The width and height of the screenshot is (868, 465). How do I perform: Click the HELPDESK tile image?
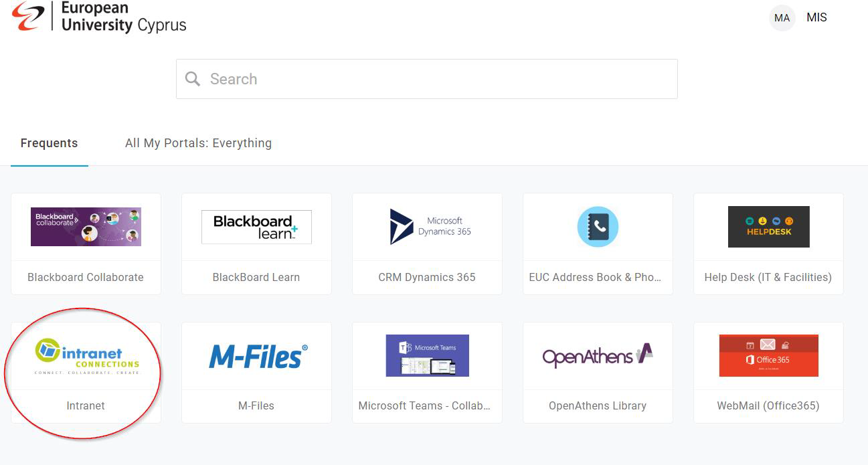[x=768, y=227]
